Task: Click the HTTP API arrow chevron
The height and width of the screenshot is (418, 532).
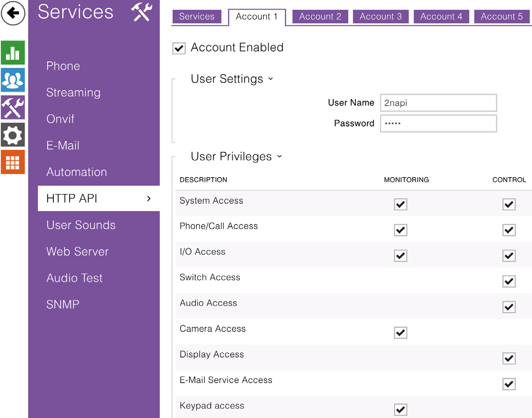Action: pyautogui.click(x=149, y=198)
